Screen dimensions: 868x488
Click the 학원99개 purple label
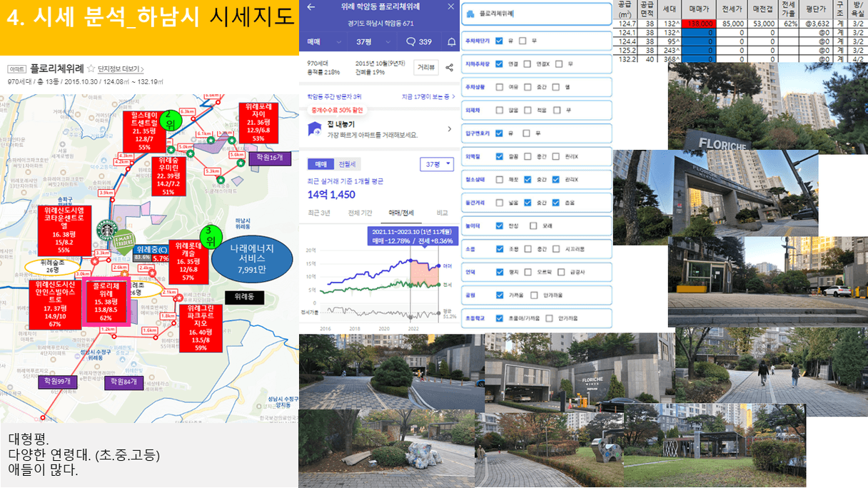click(x=58, y=382)
